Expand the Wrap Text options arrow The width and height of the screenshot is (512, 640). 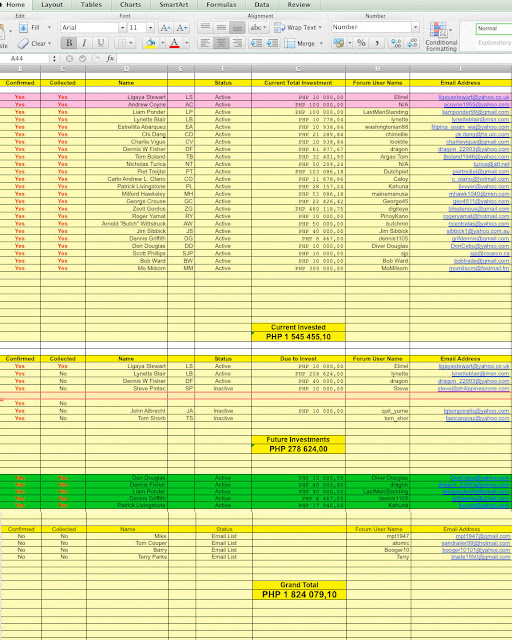coord(320,27)
